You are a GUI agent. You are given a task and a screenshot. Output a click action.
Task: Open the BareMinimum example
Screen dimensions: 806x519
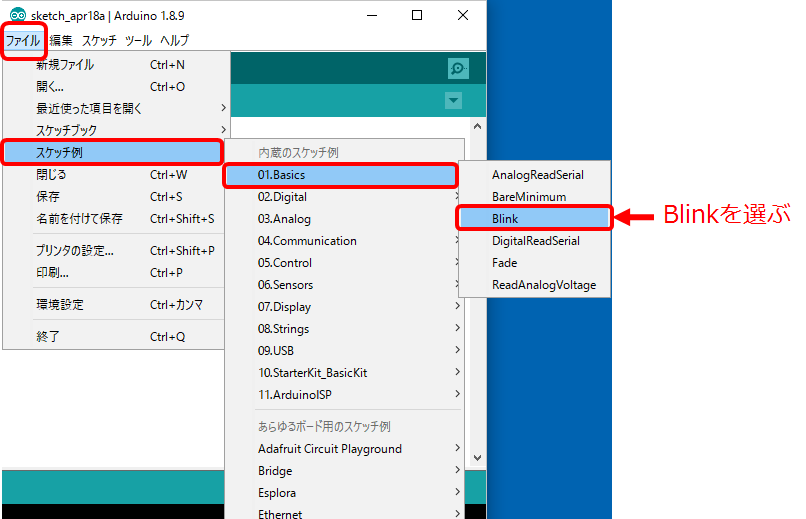pos(535,197)
